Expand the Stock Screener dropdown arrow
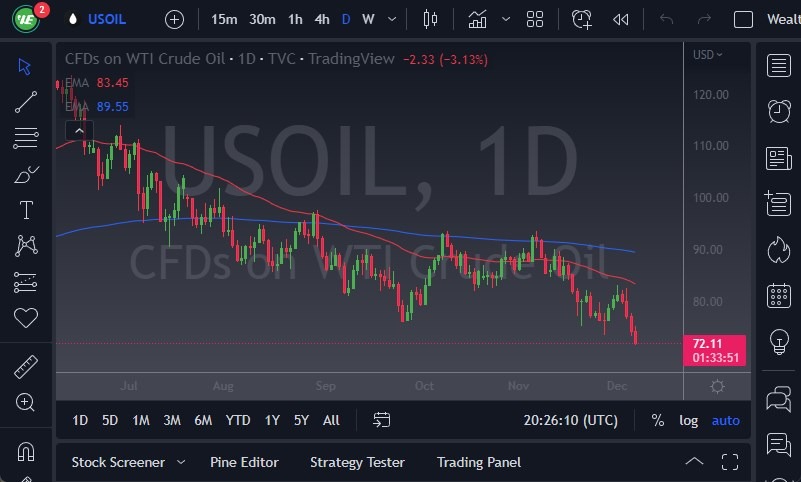Image resolution: width=801 pixels, height=482 pixels. (181, 462)
